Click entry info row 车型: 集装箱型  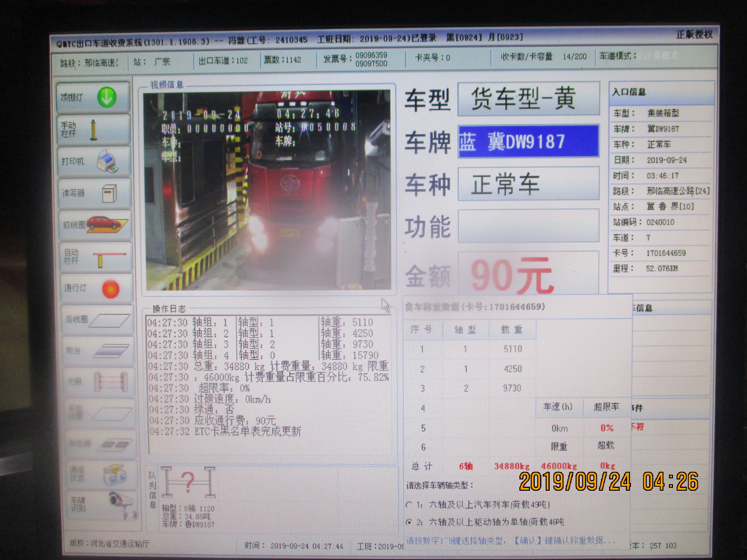pyautogui.click(x=661, y=113)
